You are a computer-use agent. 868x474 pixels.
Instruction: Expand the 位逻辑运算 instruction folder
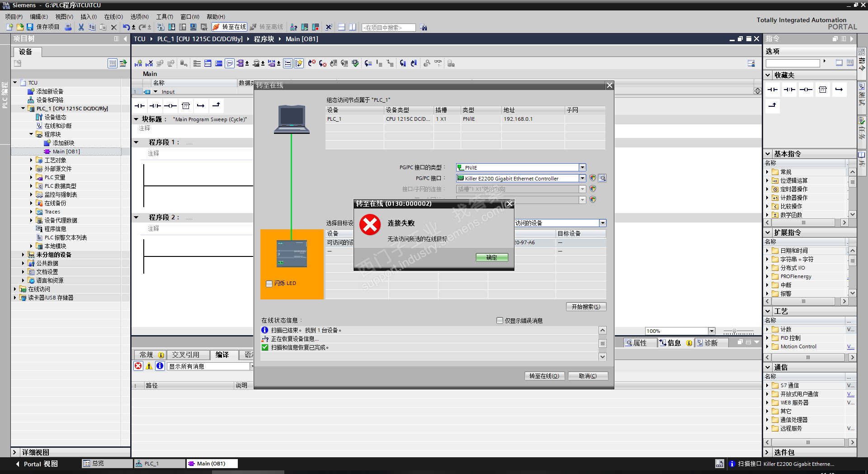pos(767,180)
